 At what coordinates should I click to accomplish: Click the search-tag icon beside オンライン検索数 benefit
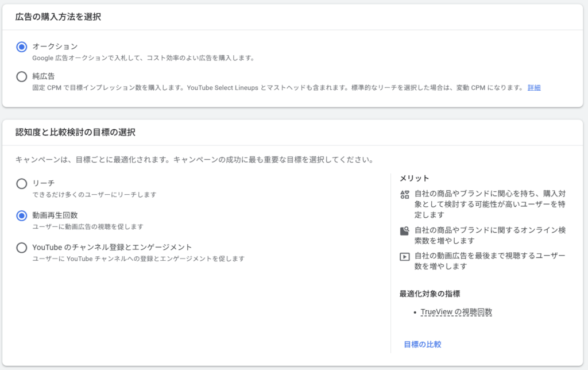click(404, 231)
